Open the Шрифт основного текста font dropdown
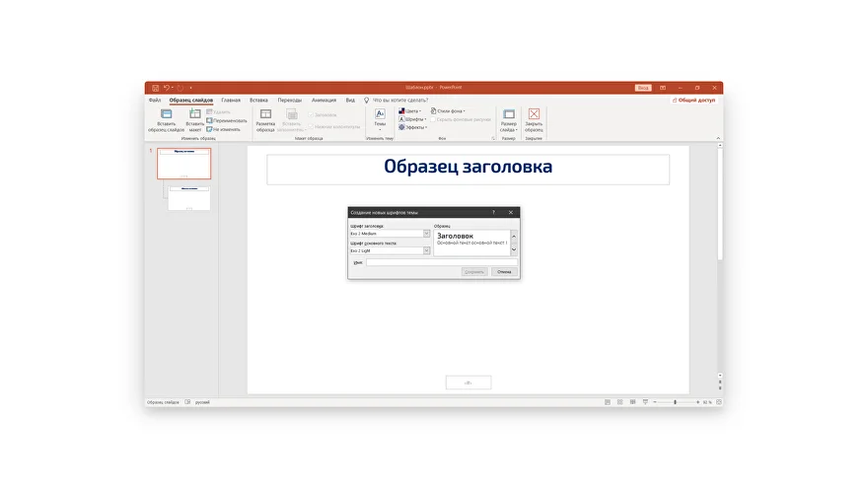Image resolution: width=868 pixels, height=488 pixels. coord(426,250)
